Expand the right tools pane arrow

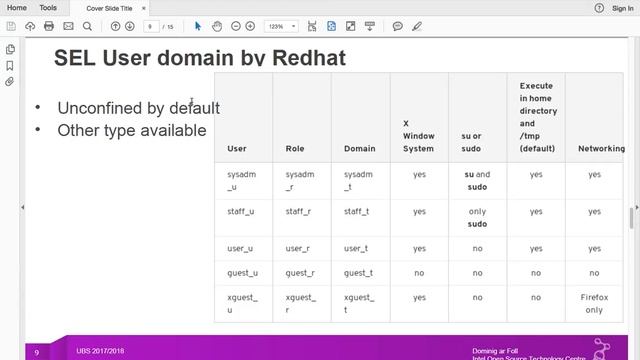click(x=637, y=207)
